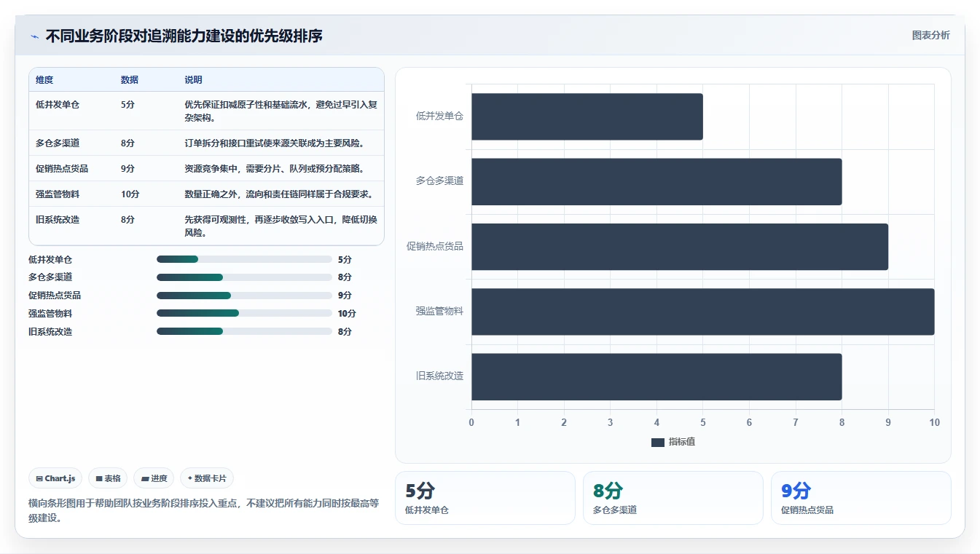The image size is (980, 554).
Task: Click the 促销热点货品 y-axis label
Action: [x=435, y=246]
